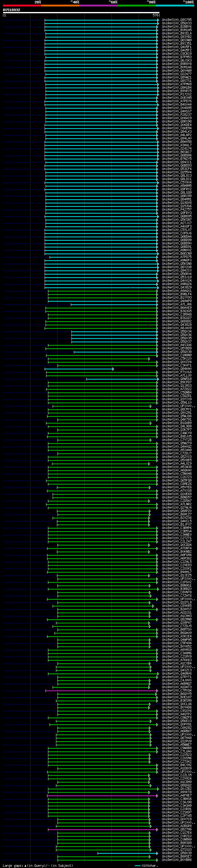Click the cyan alignment bar for UniRef100_Q5Q039
Image resolution: width=197 pixels, height=868 pixels.
[x=128, y=853]
